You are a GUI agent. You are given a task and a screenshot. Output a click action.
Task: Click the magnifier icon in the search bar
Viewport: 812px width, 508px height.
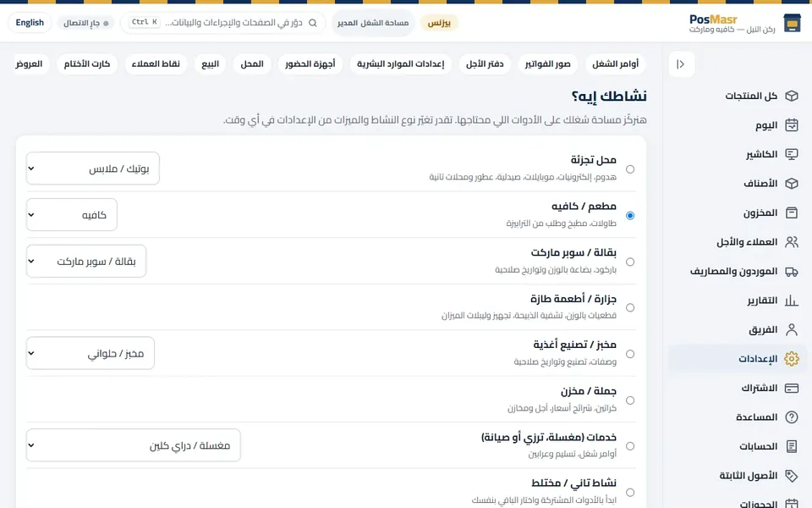coord(313,23)
